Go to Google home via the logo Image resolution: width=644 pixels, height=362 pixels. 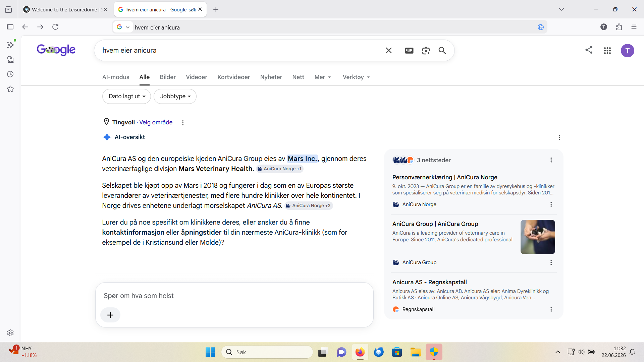tap(56, 50)
